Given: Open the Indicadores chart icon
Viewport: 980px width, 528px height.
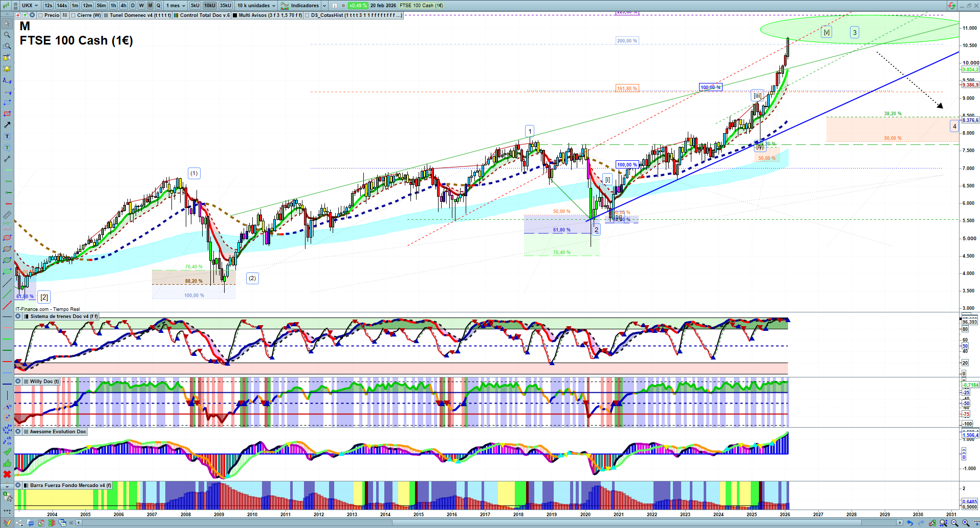Looking at the screenshot, I should click(x=285, y=6).
